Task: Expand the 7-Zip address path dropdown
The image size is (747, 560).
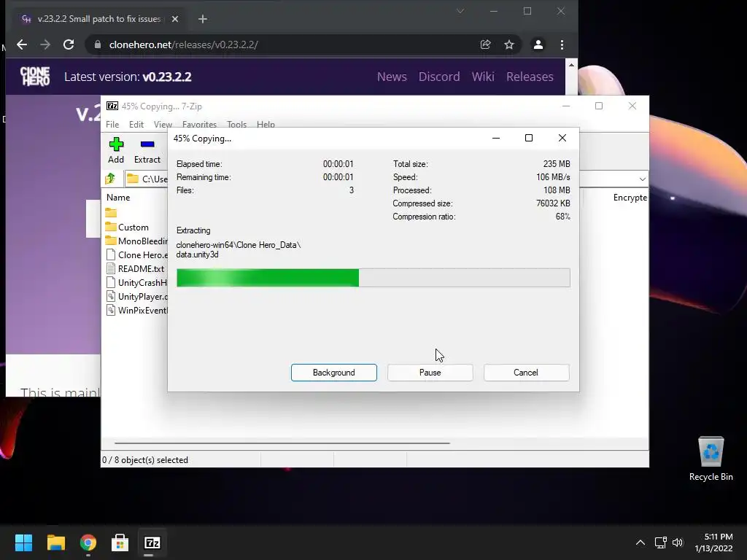Action: pos(642,179)
